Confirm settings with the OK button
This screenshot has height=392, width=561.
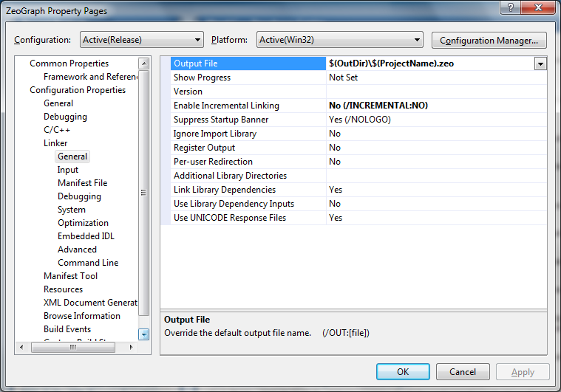point(403,372)
